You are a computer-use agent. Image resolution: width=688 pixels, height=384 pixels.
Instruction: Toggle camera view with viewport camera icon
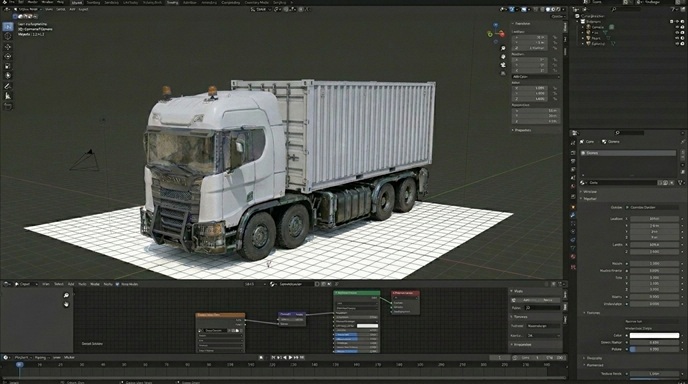(x=503, y=65)
